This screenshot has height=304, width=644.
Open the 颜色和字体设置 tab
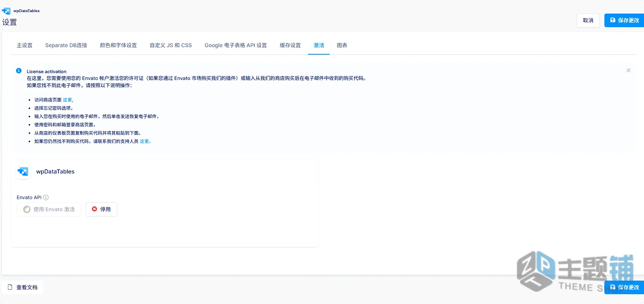pos(118,45)
